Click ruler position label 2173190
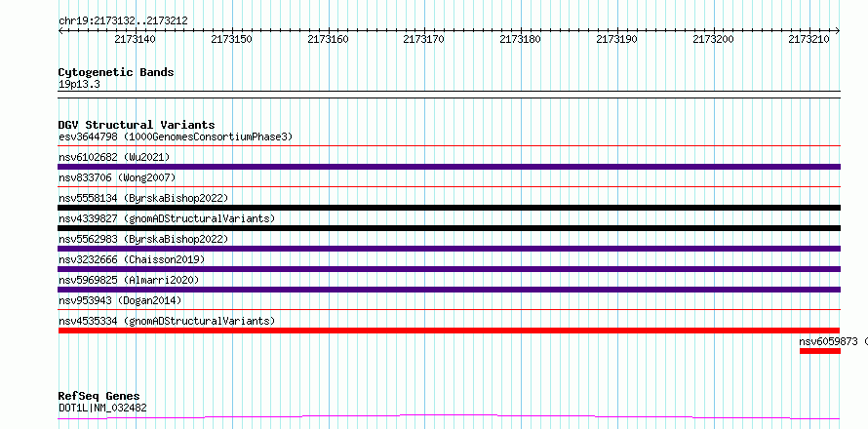The image size is (868, 429). [x=616, y=39]
